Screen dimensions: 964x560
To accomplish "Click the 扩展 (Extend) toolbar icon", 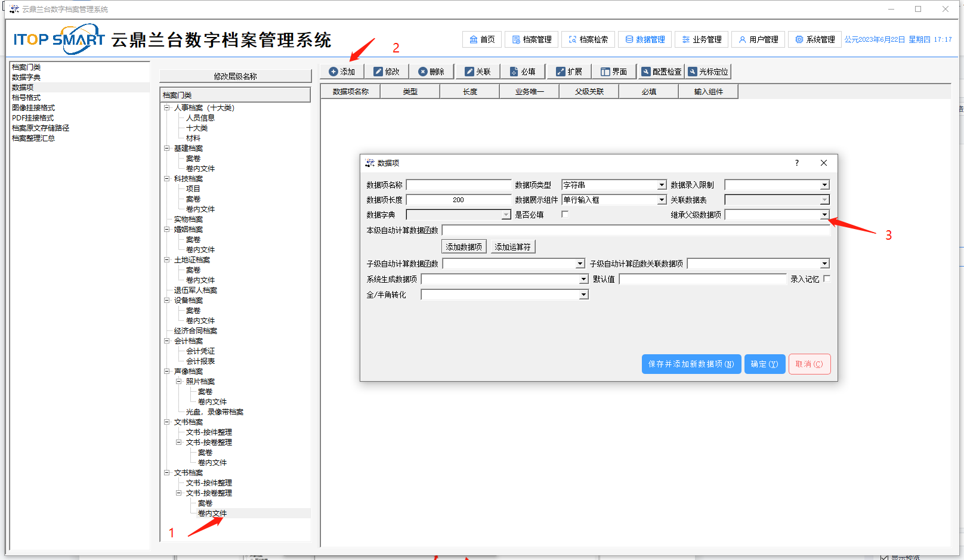I will coord(561,72).
